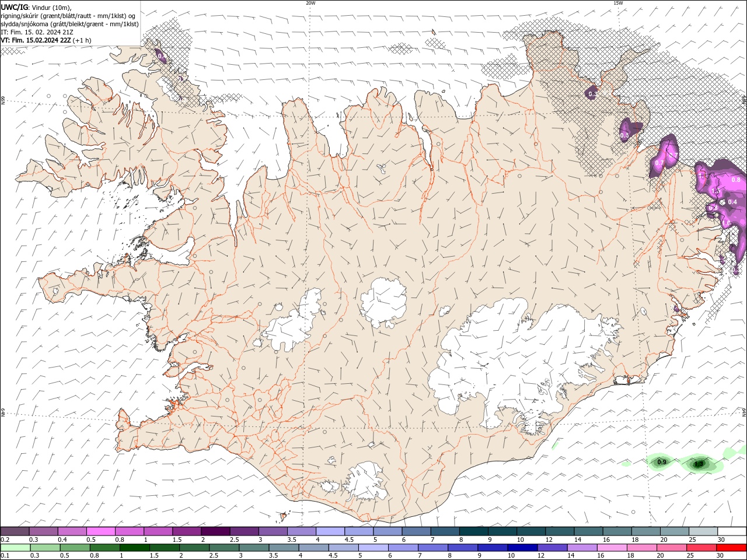Select the 0.8 snowfall value off the east coast
Viewport: 747px width, 560px height.
click(x=735, y=180)
